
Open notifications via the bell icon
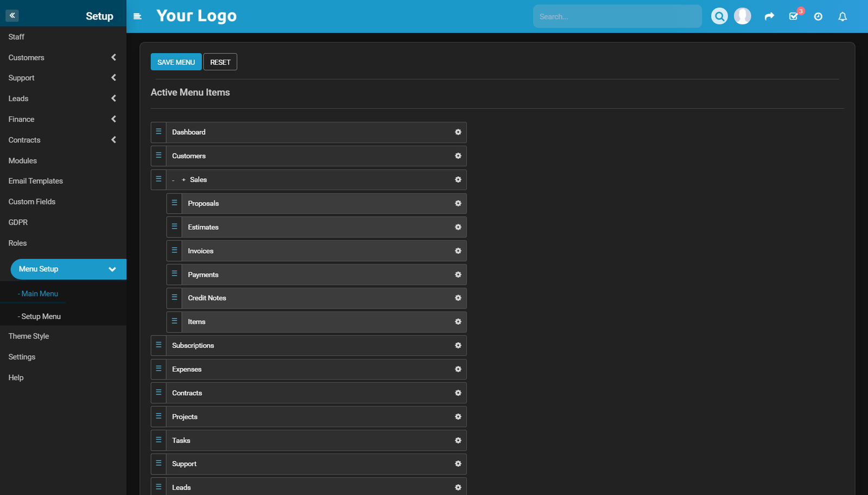(x=842, y=16)
